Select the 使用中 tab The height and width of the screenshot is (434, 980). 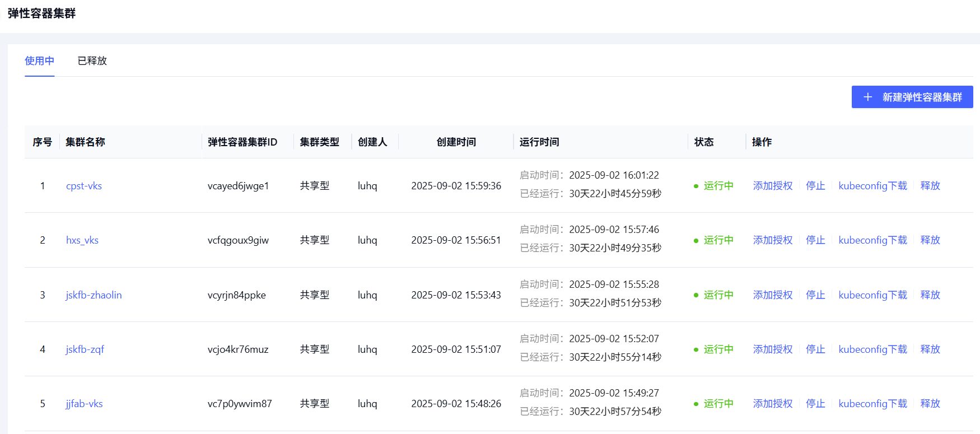pyautogui.click(x=39, y=60)
